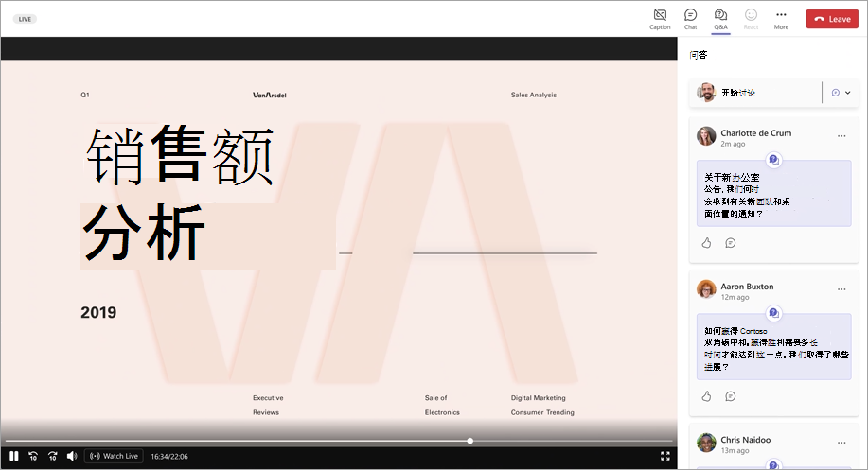The image size is (868, 470).
Task: Click Charlotte's question message text
Action: point(747,195)
